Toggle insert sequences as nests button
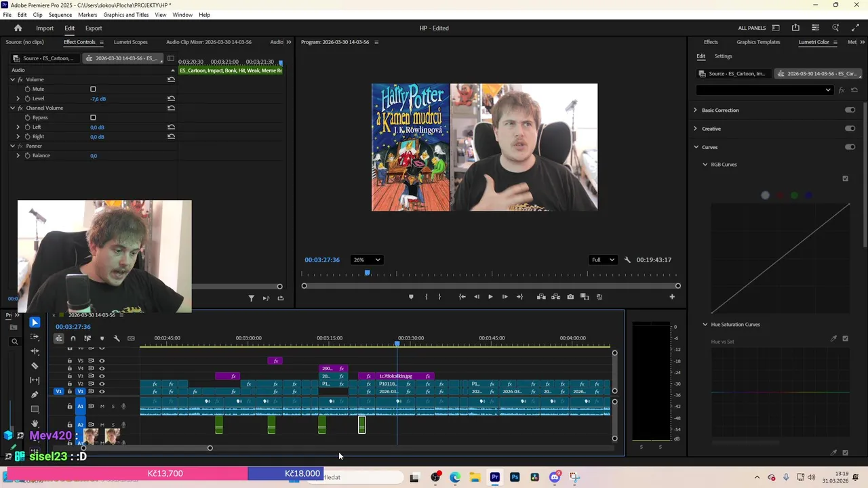 pos(59,338)
